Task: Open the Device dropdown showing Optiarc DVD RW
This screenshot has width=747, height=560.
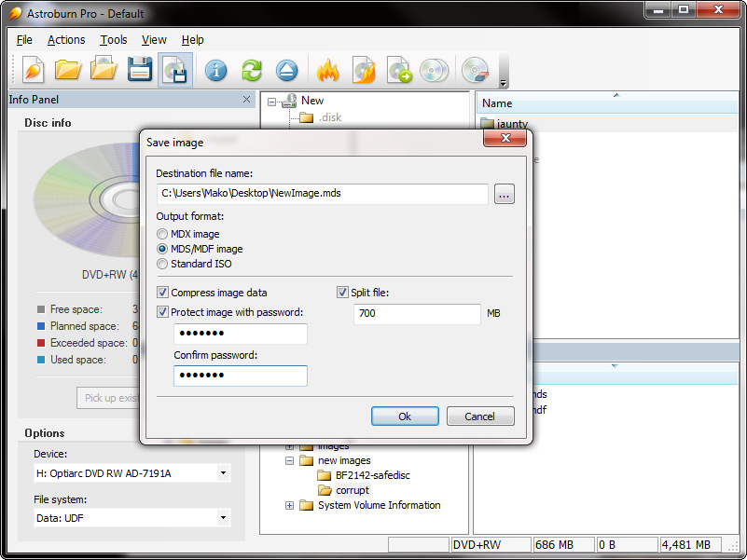Action: coord(223,472)
